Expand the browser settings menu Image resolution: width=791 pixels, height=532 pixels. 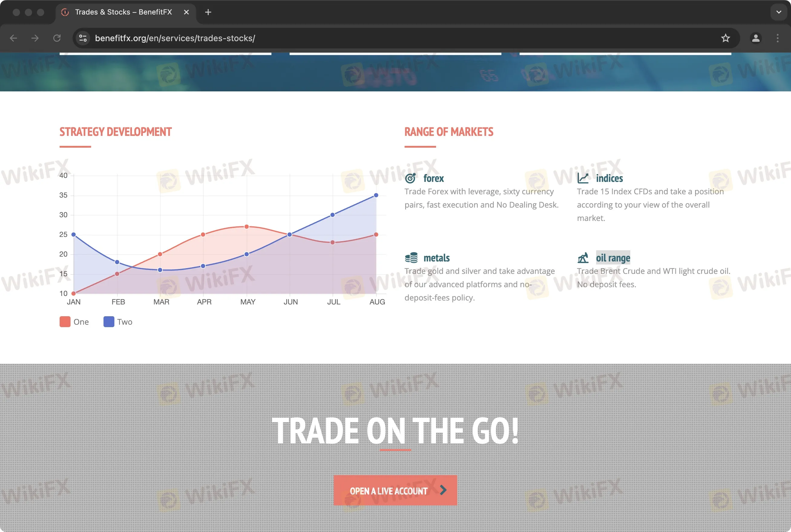tap(777, 38)
